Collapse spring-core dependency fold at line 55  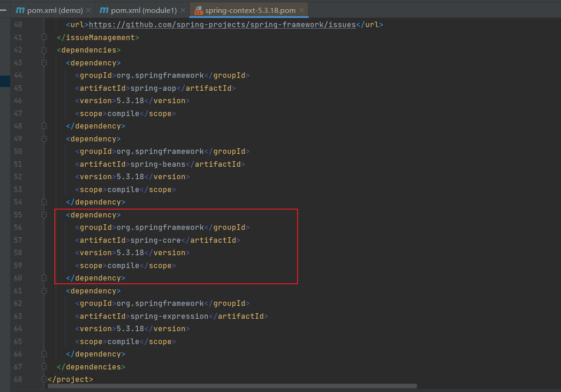coord(44,215)
